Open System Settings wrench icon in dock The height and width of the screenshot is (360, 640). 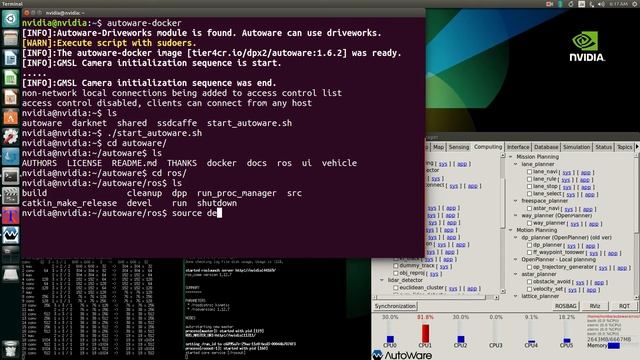pos(10,136)
